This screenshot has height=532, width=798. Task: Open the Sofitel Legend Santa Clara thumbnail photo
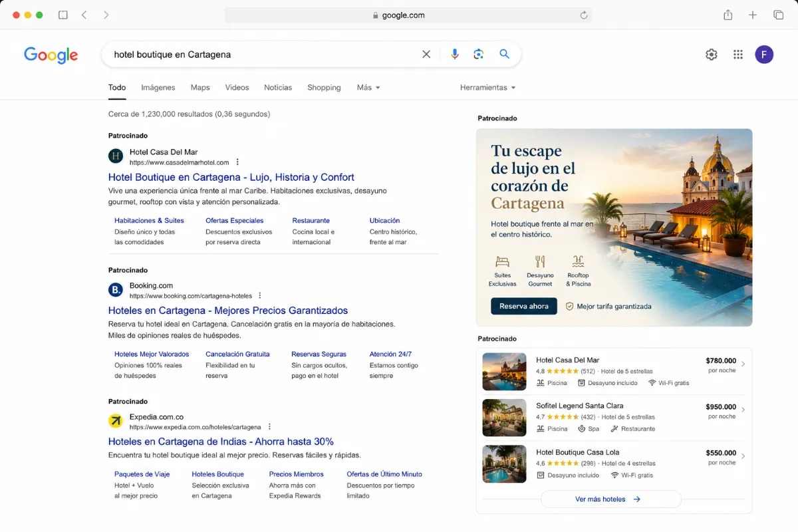[504, 418]
